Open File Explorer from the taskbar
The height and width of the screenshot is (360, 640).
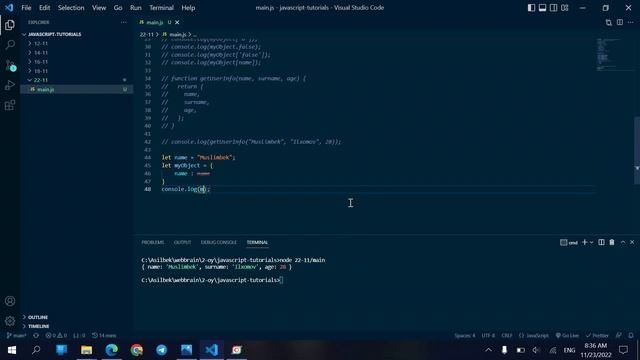pyautogui.click(x=87, y=350)
